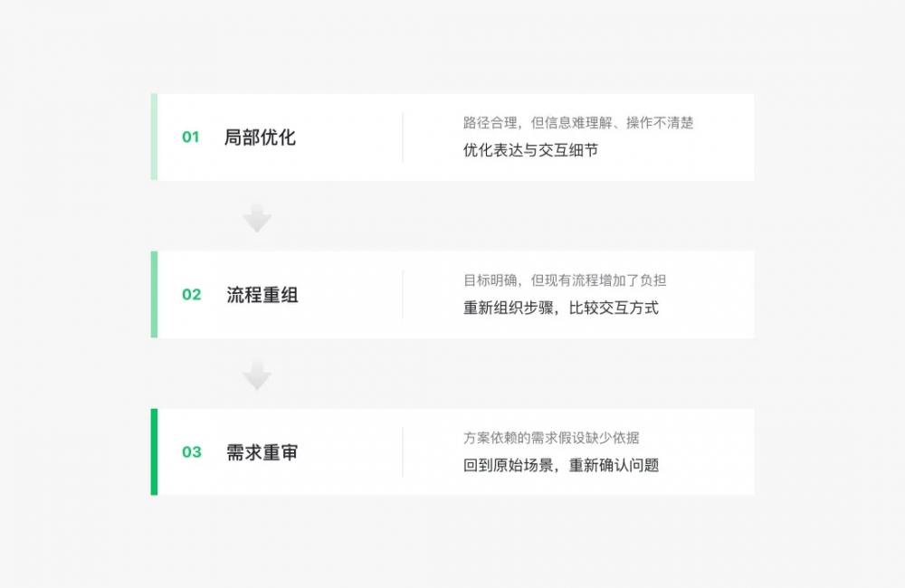Viewport: 905px width, 588px height.
Task: Click the down arrow below 局部优化 card
Action: point(257,217)
